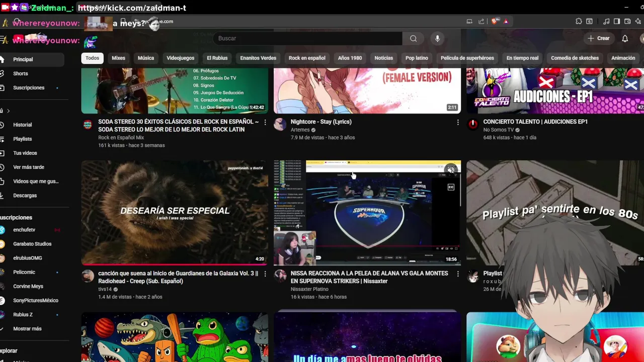Select the Videojuegos filter chip
The height and width of the screenshot is (362, 644).
[x=180, y=58]
